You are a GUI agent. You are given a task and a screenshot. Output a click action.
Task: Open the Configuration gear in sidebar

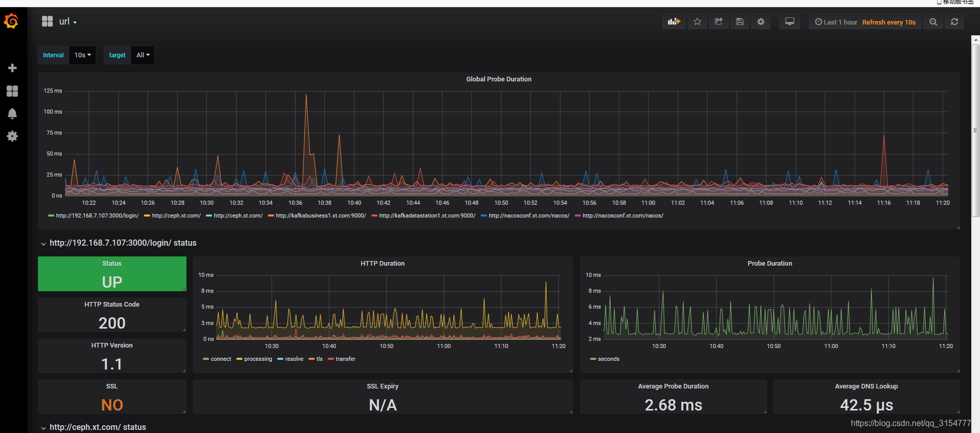click(12, 136)
